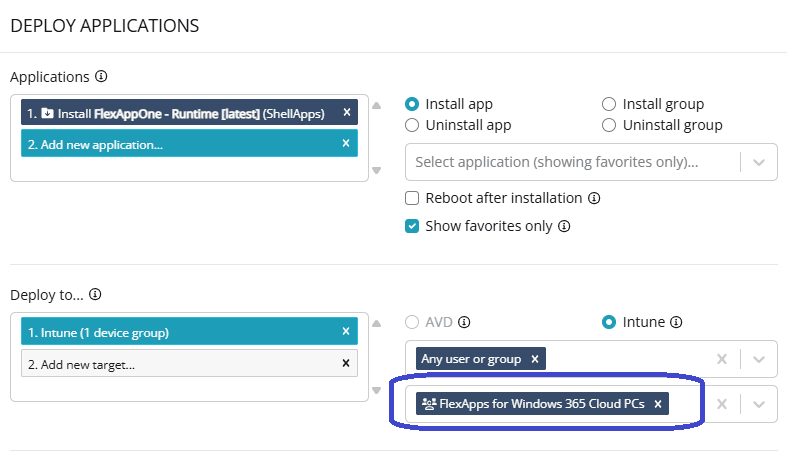Screen dimensions: 787x459
Task: Select 'Add new application' list entry
Action: coord(180,144)
